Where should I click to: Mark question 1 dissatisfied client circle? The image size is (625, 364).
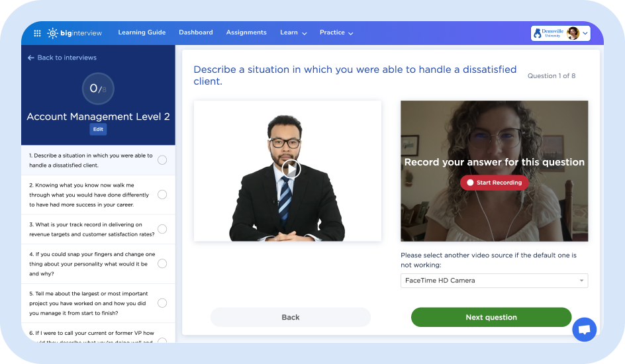(162, 160)
